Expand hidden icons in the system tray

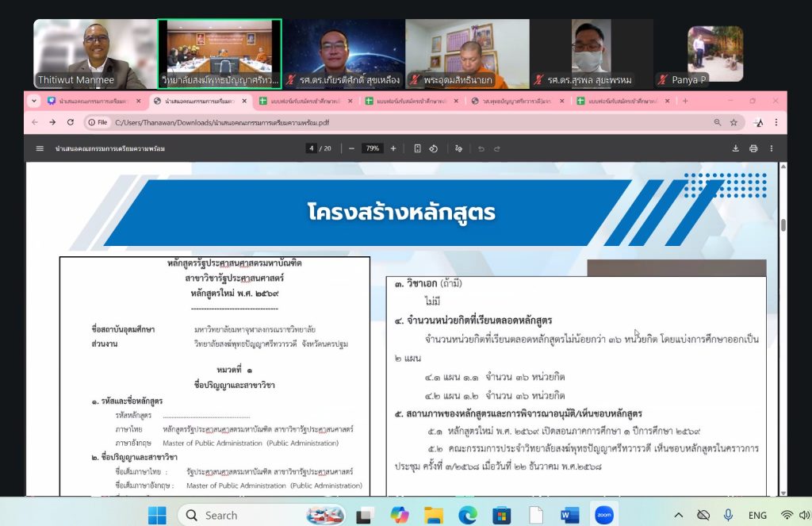click(678, 515)
